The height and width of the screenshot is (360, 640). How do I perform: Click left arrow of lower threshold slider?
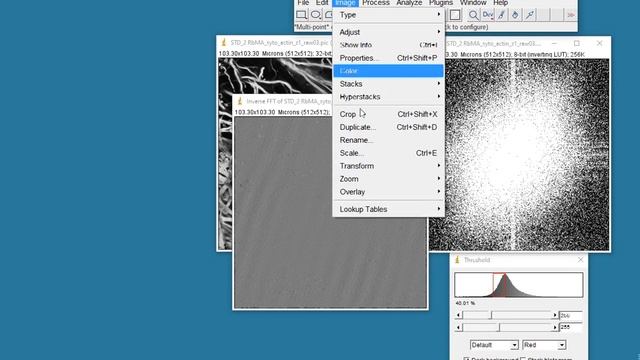point(458,327)
